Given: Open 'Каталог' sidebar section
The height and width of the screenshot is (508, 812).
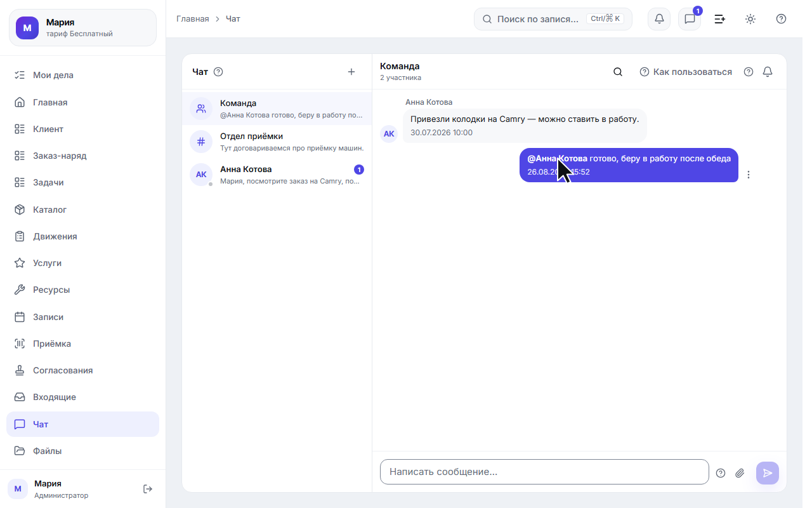Looking at the screenshot, I should pyautogui.click(x=82, y=210).
